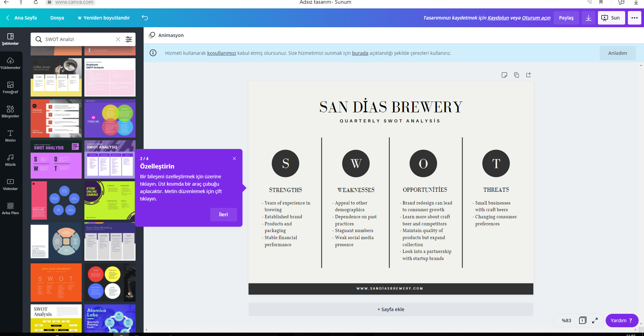The width and height of the screenshot is (644, 336).
Task: Open the Arka Plan background panel
Action: (x=10, y=209)
